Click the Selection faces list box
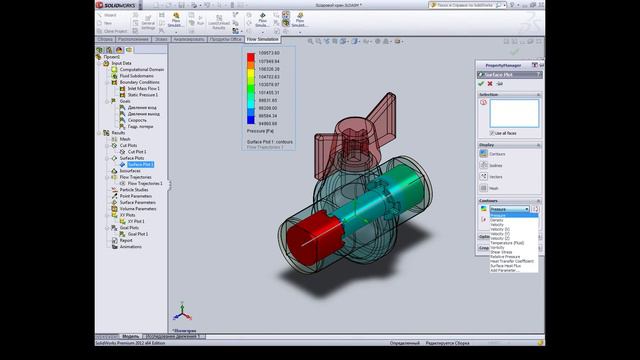 [x=514, y=113]
